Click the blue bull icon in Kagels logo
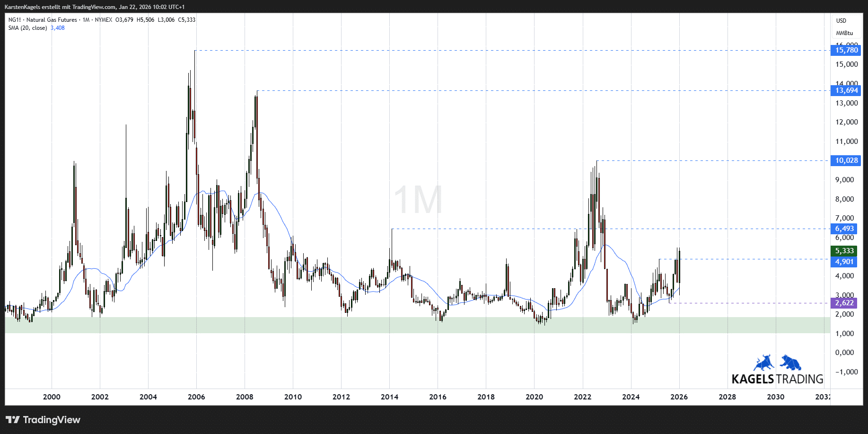Image resolution: width=868 pixels, height=434 pixels. 763,363
